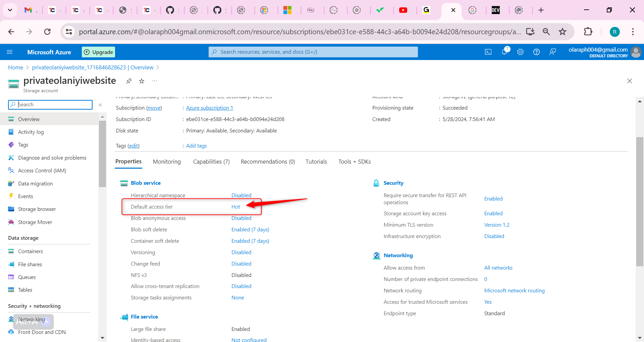The image size is (644, 342).
Task: Go back to the previous page
Action: tap(11, 32)
